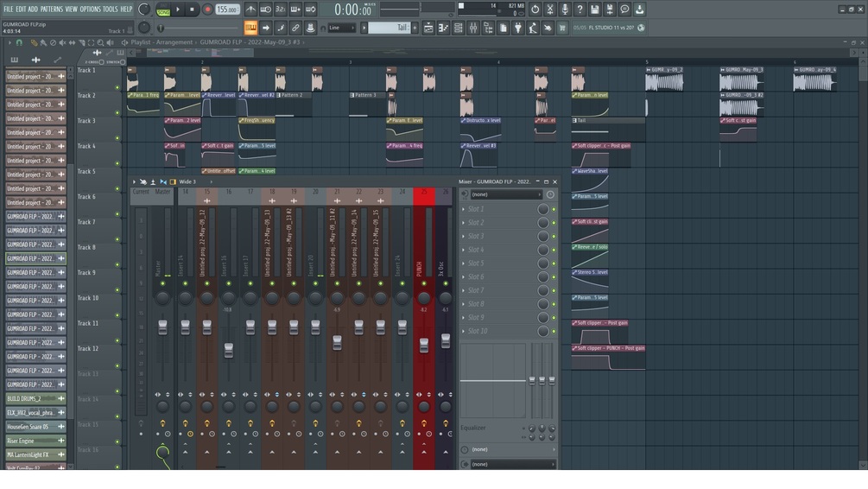The image size is (868, 489).
Task: Open the Tail pattern selector
Action: 389,28
